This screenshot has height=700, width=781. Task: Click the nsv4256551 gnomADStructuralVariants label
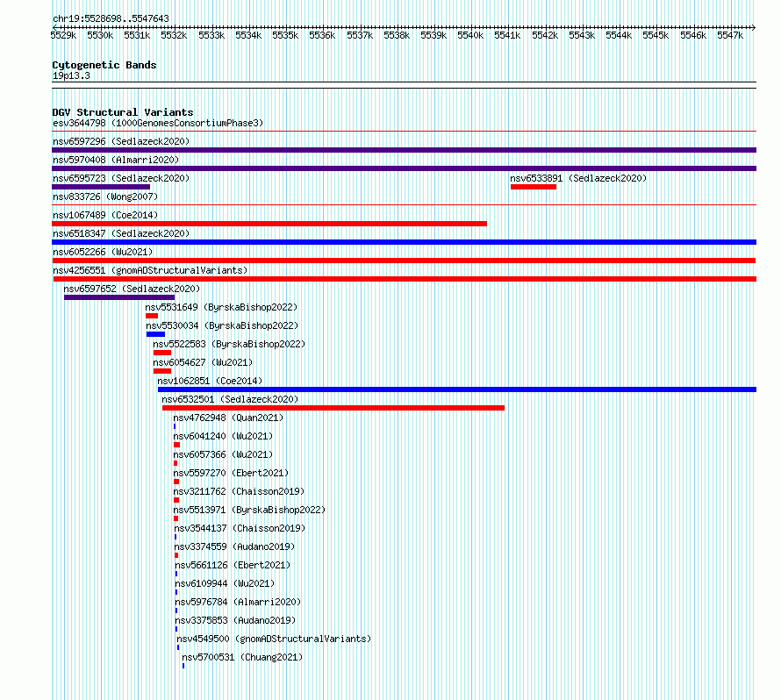[x=150, y=270]
